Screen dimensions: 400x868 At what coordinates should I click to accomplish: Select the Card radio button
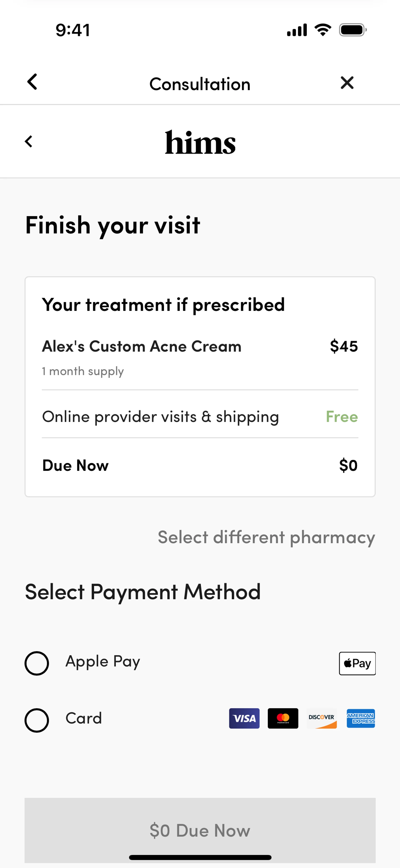point(37,720)
